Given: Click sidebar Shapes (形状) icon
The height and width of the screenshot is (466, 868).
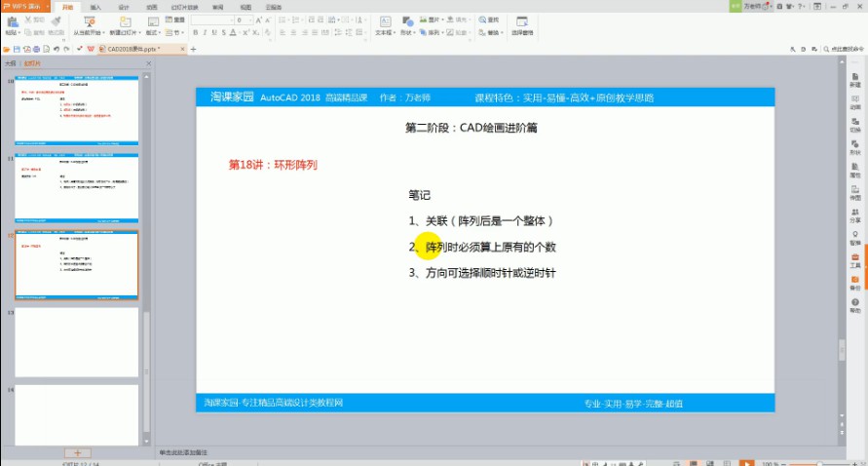Looking at the screenshot, I should pyautogui.click(x=855, y=148).
